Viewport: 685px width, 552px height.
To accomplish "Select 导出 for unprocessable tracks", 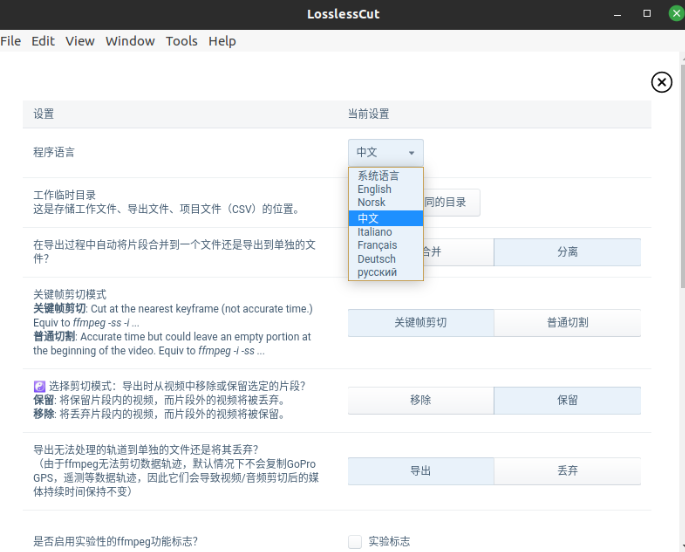I will pos(421,471).
